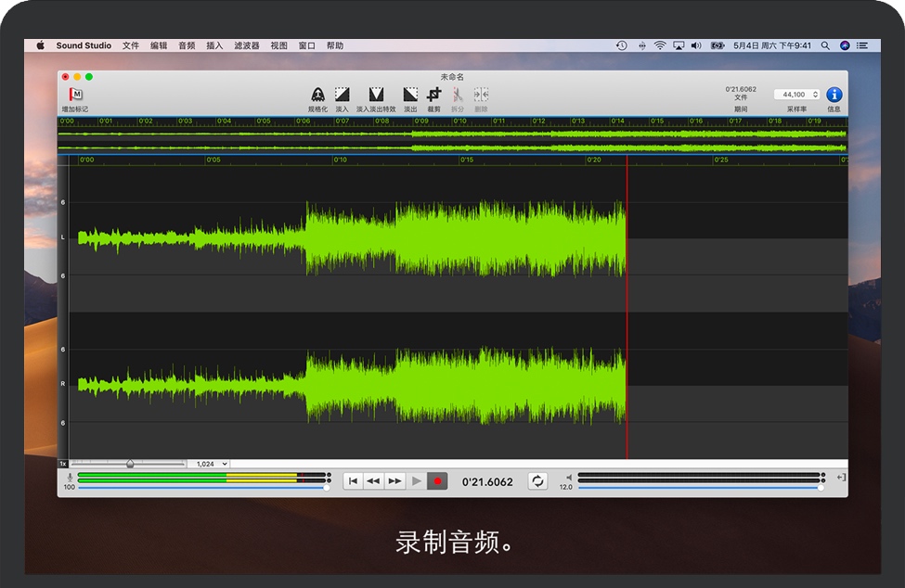This screenshot has width=905, height=588.
Task: Apply the Fade Out (淡出) tool
Action: pos(410,95)
